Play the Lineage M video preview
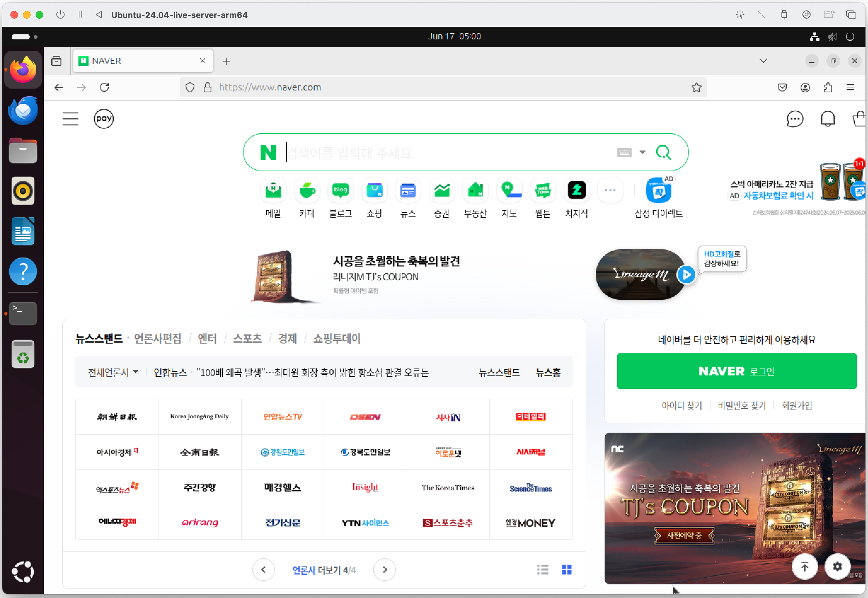Viewport: 868px width, 598px height. click(x=687, y=275)
